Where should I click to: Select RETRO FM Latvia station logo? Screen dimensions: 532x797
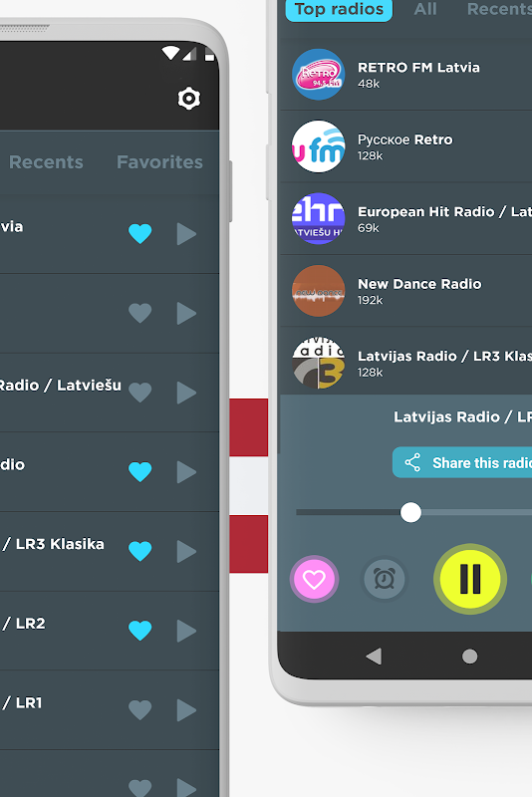coord(319,74)
